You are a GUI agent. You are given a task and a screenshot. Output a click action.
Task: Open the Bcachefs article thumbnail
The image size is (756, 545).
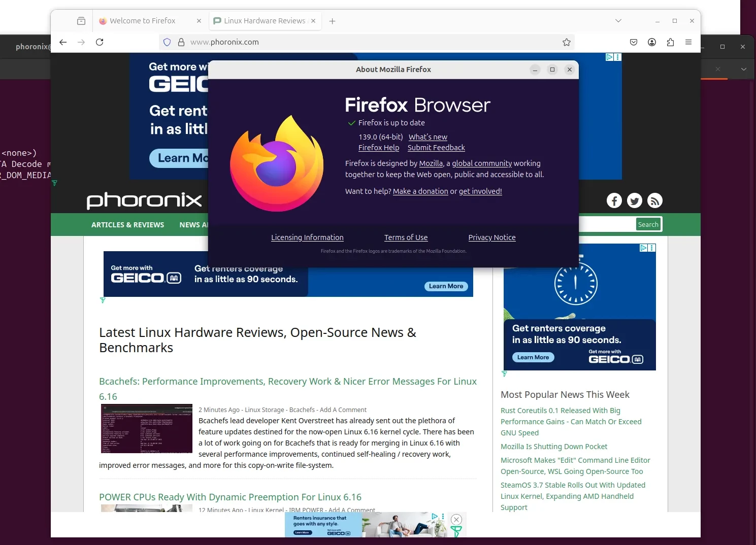point(146,429)
